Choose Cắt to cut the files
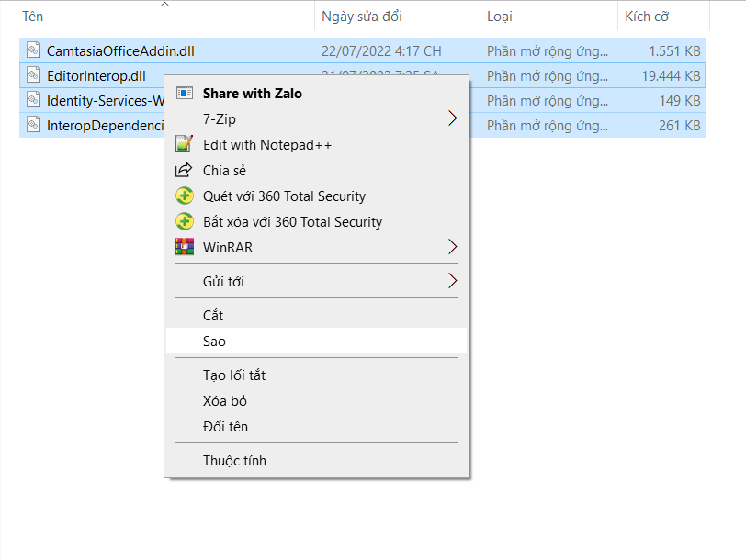Image resolution: width=746 pixels, height=560 pixels. [x=212, y=315]
